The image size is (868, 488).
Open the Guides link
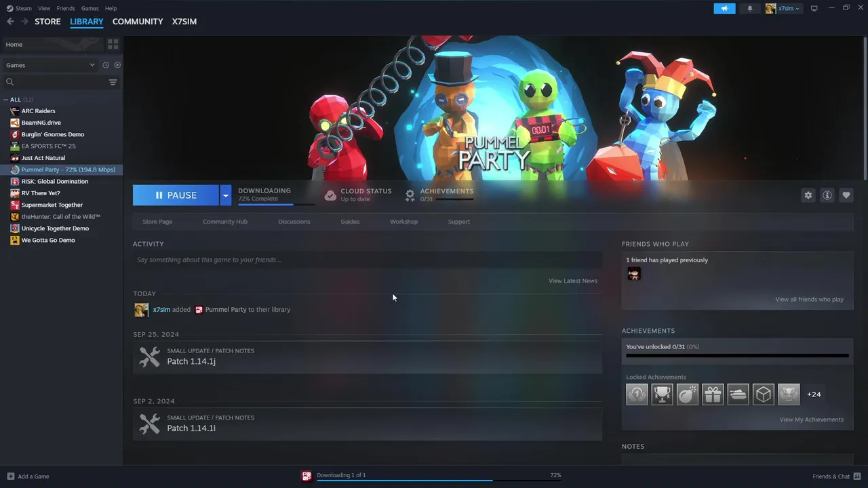(x=350, y=222)
